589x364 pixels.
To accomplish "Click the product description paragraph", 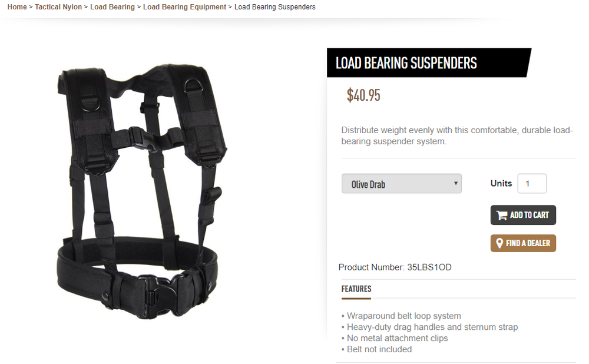I will [x=457, y=135].
